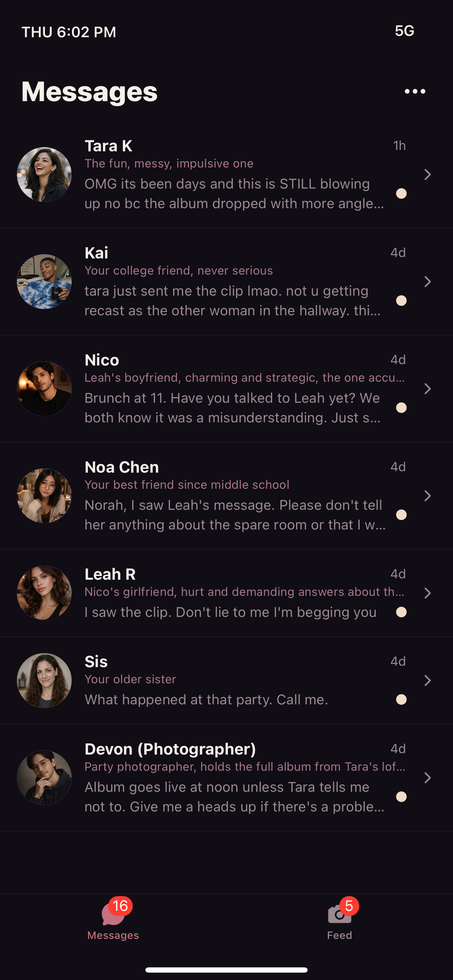Viewport: 453px width, 980px height.
Task: Expand Kai's conversation using the chevron
Action: click(x=428, y=282)
